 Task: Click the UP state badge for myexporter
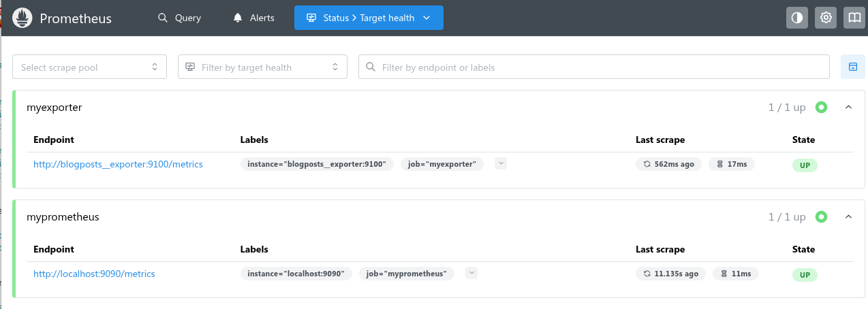[805, 165]
